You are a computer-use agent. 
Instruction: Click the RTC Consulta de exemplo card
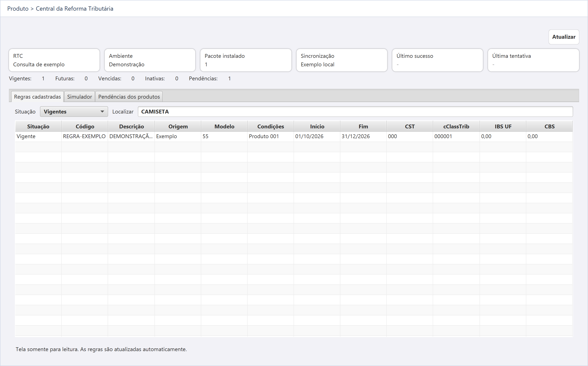[54, 60]
